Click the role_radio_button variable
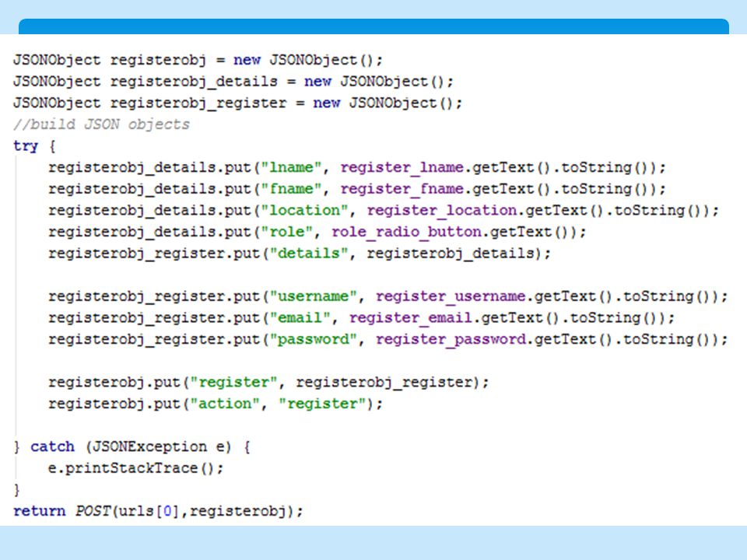The width and height of the screenshot is (747, 560). coord(406,232)
